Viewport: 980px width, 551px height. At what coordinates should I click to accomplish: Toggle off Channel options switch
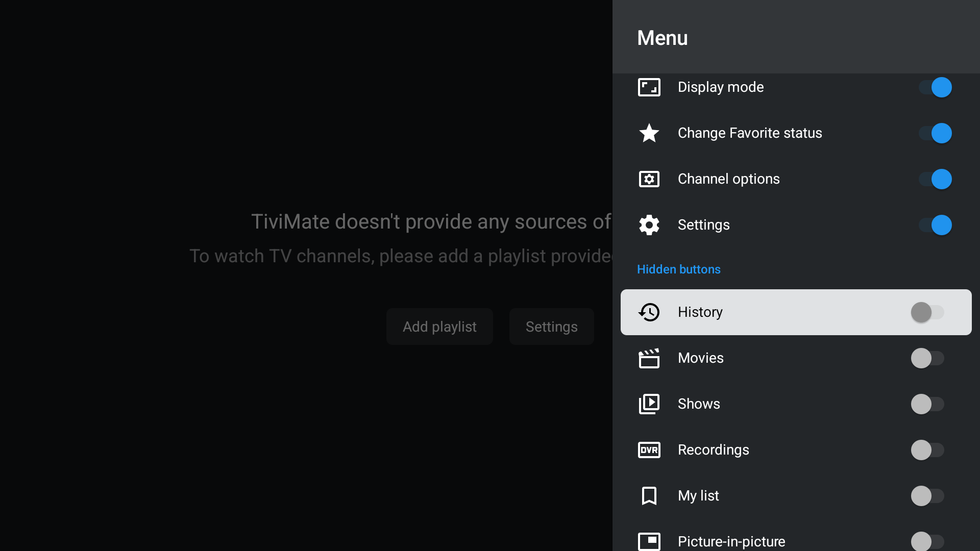coord(935,179)
